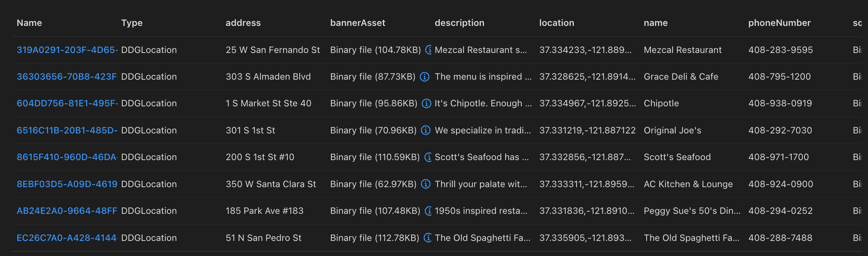Select location cell starting 37.328625
868x256 pixels.
(x=588, y=77)
